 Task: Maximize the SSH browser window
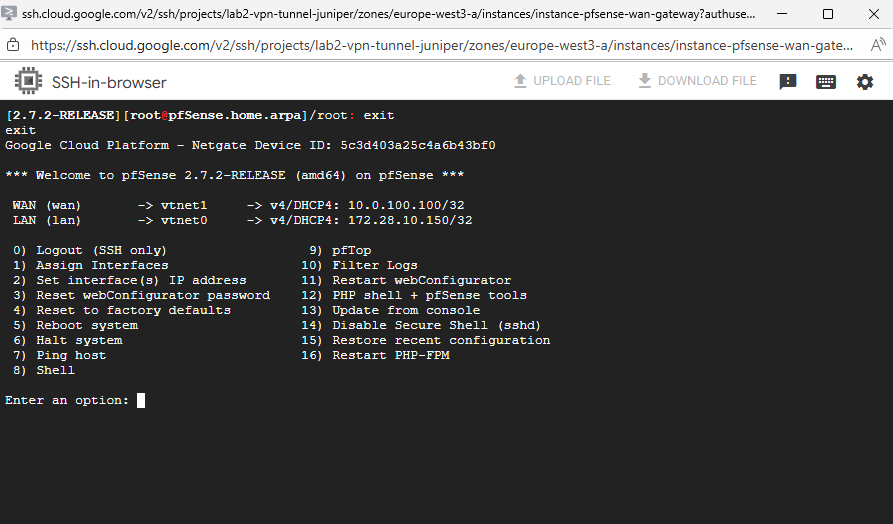pyautogui.click(x=827, y=15)
